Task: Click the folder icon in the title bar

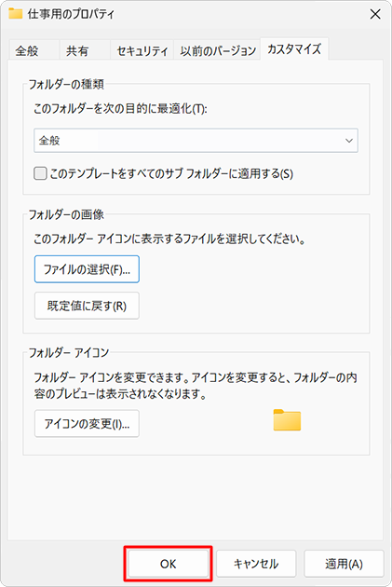Action: pos(15,14)
